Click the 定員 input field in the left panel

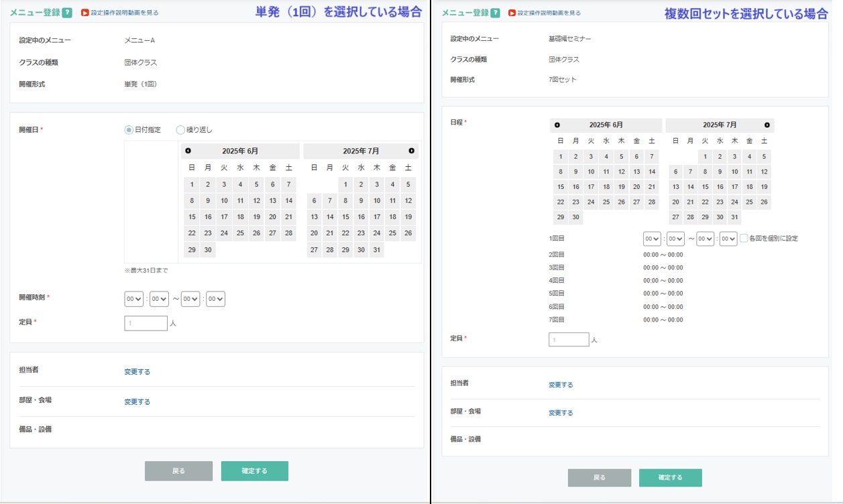point(146,323)
